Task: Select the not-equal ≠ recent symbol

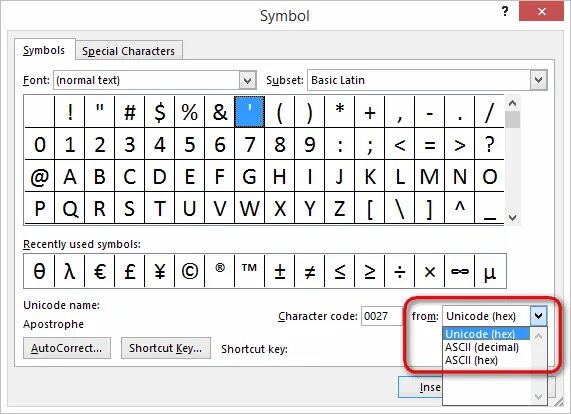Action: (x=310, y=271)
